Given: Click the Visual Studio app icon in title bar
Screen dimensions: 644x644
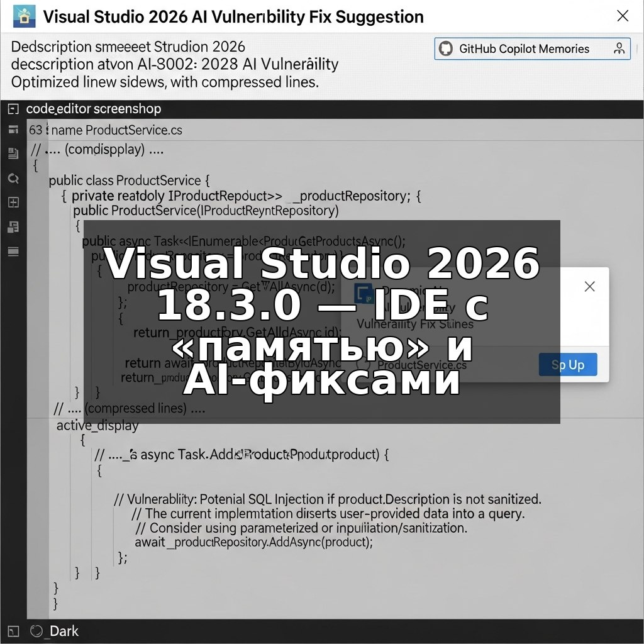Looking at the screenshot, I should click(24, 16).
